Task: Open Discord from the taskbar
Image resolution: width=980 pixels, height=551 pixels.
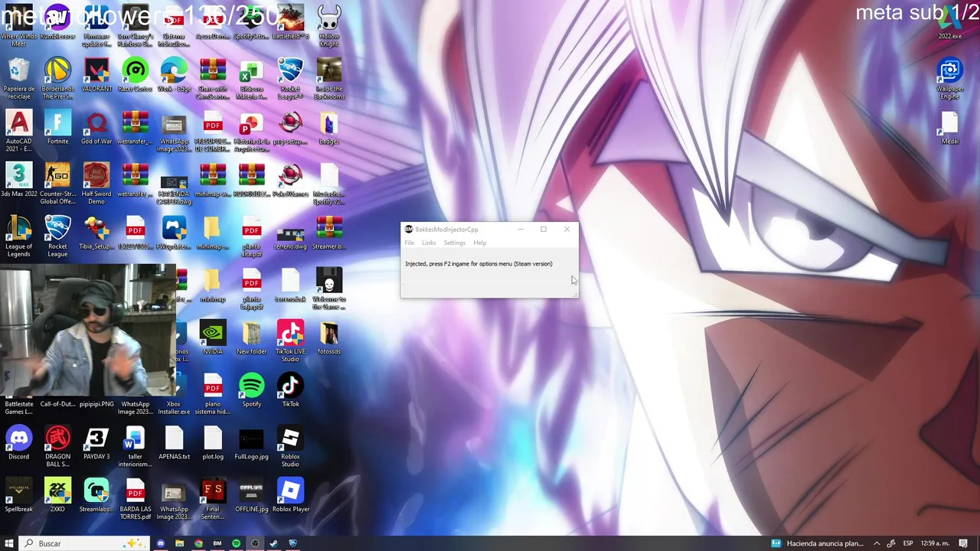Action: click(x=161, y=543)
